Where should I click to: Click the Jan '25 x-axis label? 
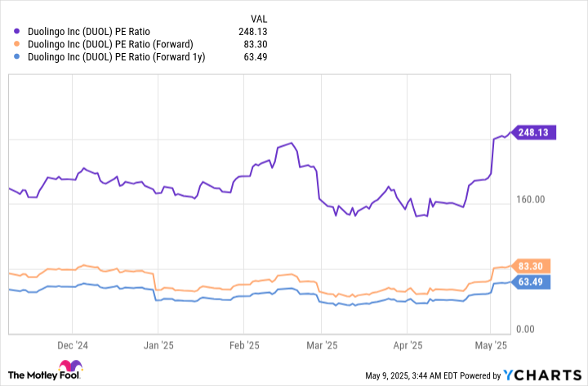pos(158,346)
